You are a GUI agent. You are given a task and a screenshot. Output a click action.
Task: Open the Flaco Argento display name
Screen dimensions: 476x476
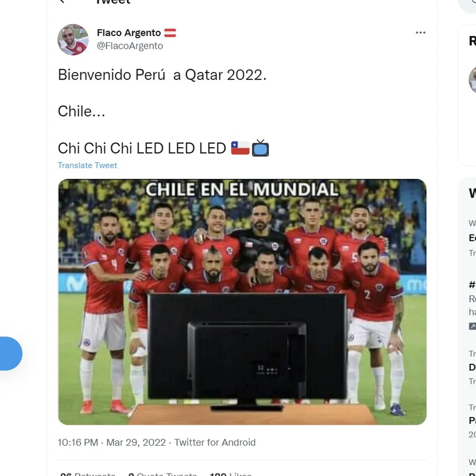(x=129, y=33)
